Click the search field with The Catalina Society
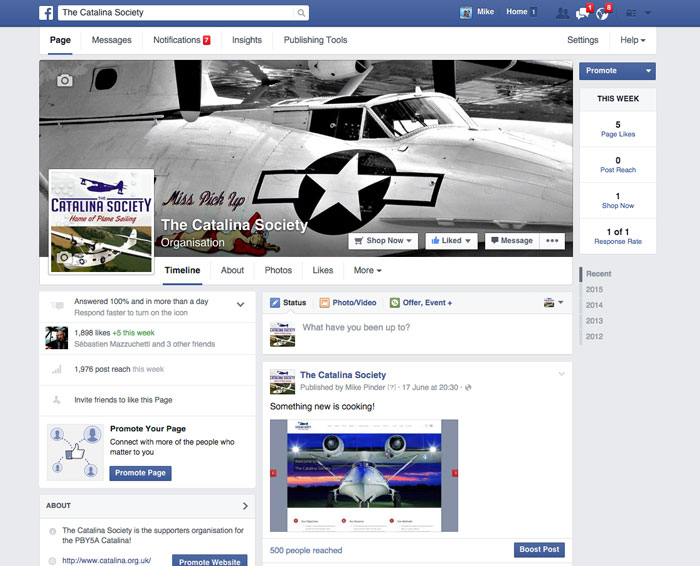This screenshot has width=700, height=566. [176, 13]
